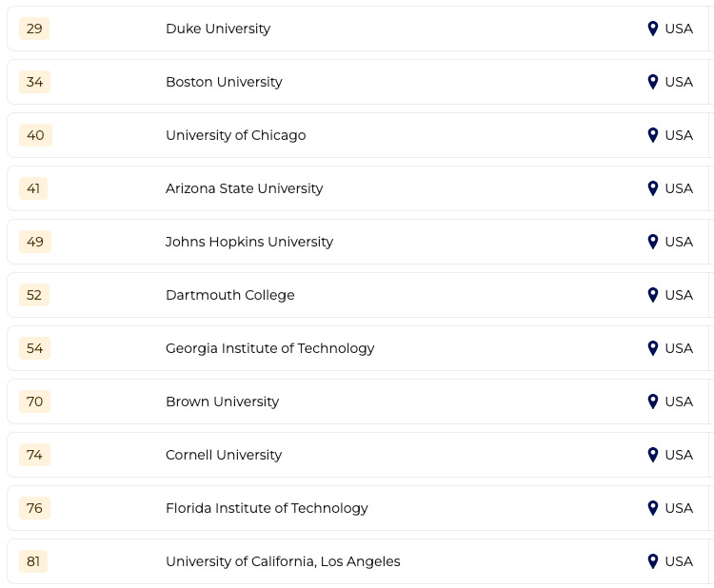This screenshot has width=714, height=588.
Task: Click the map pin for Florida Institute of Technology
Action: 652,508
